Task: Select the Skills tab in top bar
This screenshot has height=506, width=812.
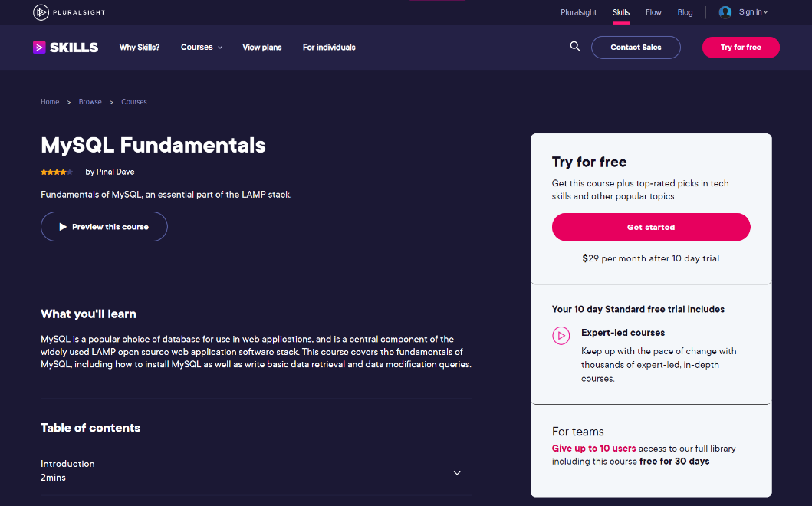Action: [x=621, y=12]
